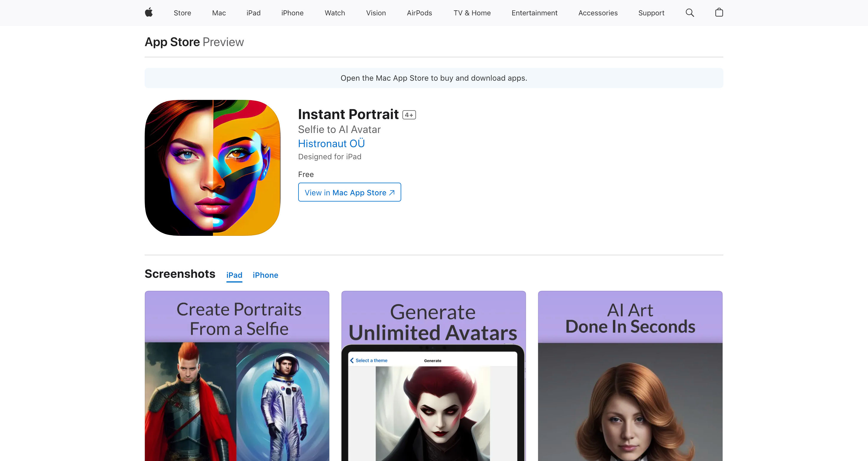Open the Accessories menu item

click(x=598, y=13)
